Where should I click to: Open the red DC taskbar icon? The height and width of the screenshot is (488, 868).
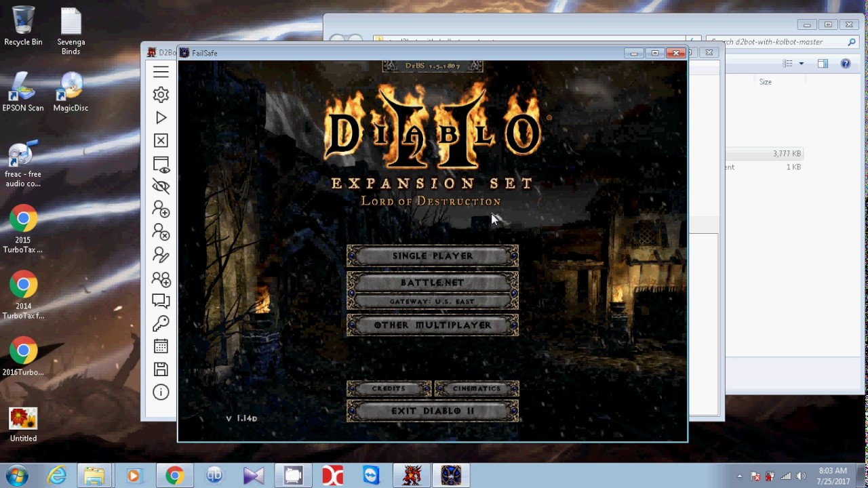click(332, 476)
